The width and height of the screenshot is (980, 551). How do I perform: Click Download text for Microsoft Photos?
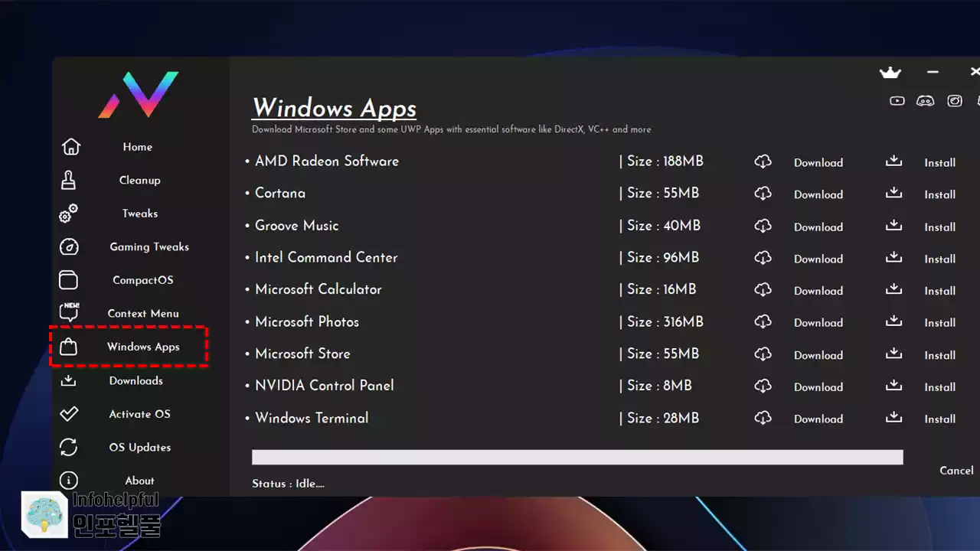[818, 323]
